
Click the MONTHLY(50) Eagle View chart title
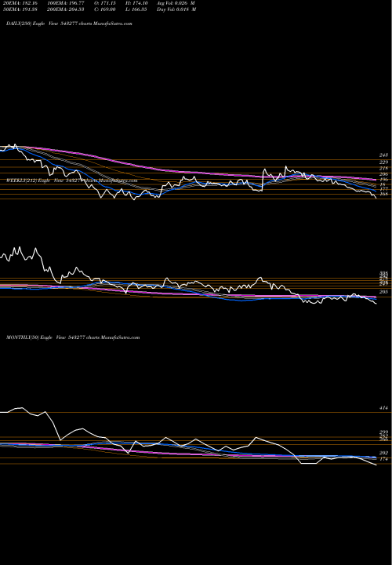[73, 337]
